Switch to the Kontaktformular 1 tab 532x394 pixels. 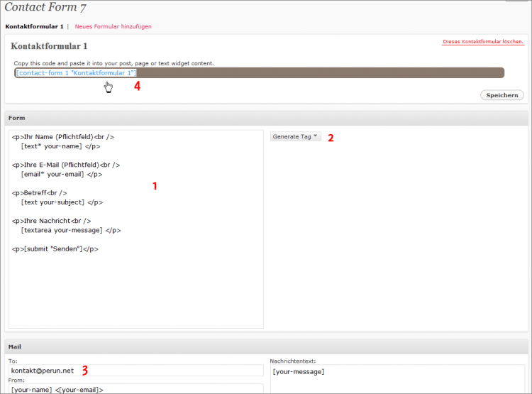(34, 26)
